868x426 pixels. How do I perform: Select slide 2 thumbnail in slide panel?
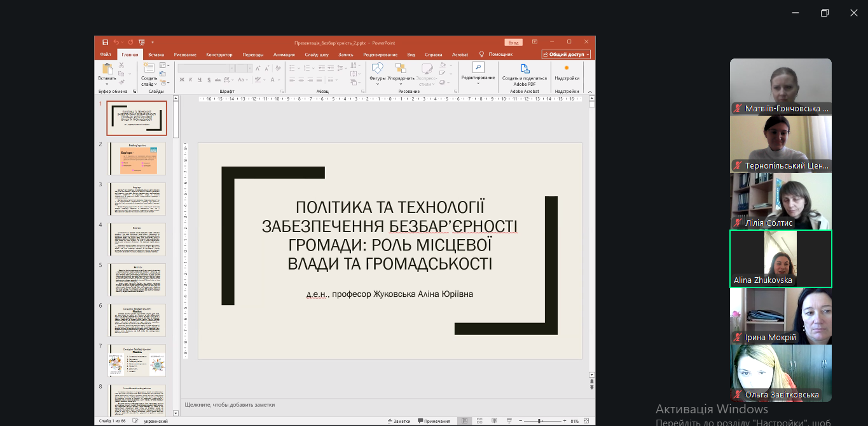[x=136, y=158]
